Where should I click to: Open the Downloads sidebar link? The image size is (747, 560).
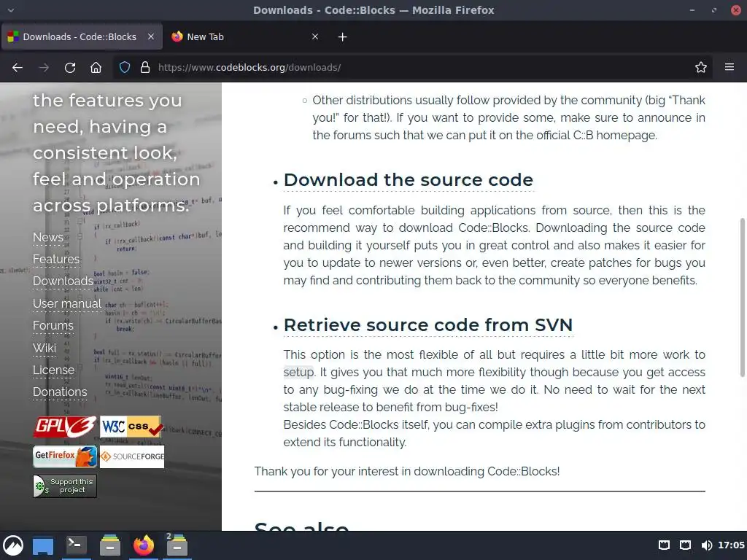coord(63,281)
